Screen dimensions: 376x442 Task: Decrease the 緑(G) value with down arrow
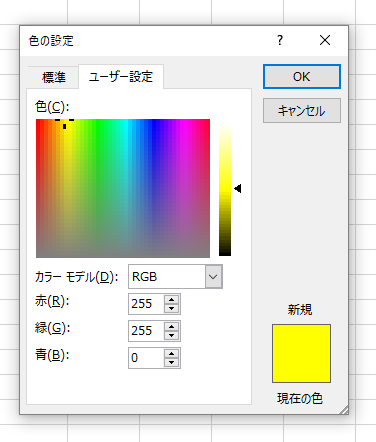pos(172,335)
